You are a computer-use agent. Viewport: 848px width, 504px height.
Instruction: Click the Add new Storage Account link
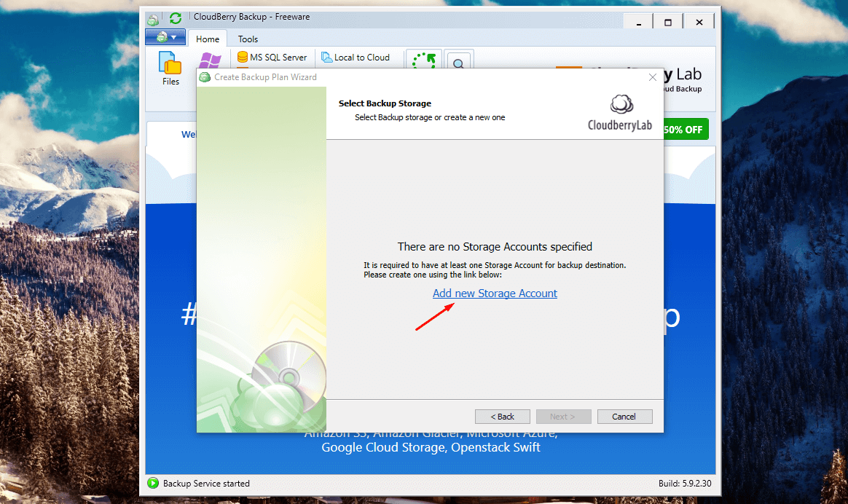495,293
